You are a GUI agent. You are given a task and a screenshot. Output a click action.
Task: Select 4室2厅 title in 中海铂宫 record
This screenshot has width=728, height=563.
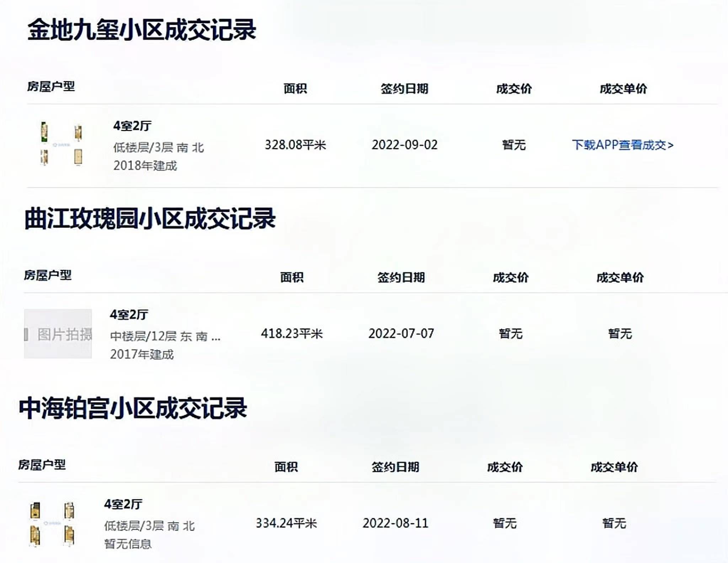(x=123, y=504)
